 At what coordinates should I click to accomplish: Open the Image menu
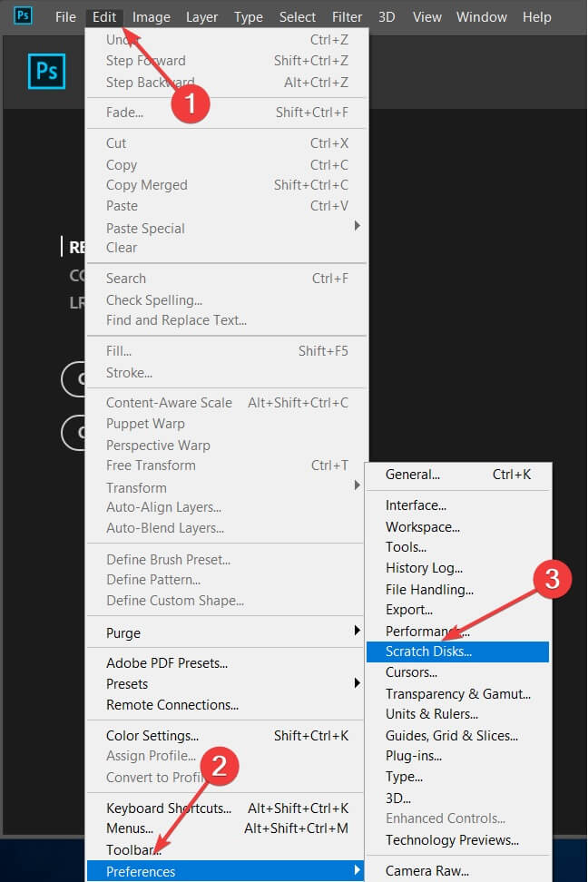(151, 17)
